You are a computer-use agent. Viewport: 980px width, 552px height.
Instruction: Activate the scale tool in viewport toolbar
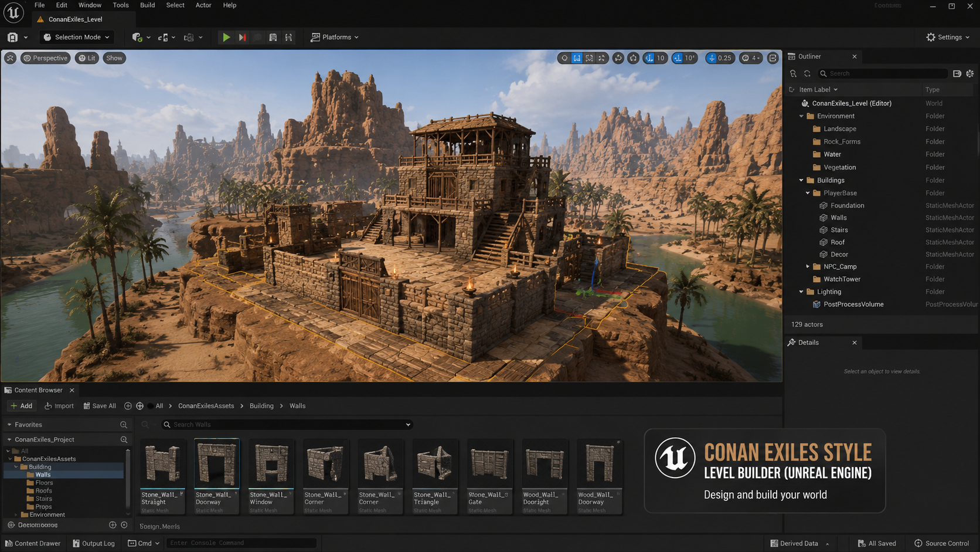[x=601, y=58]
